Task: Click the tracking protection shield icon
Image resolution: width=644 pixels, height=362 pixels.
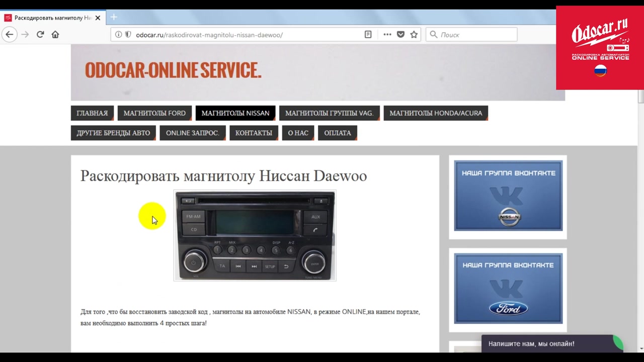Action: tap(128, 35)
